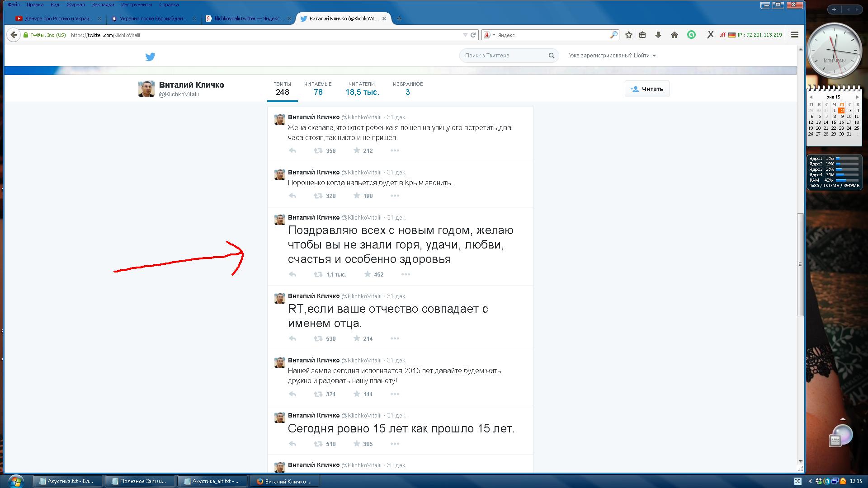Go to Firefox home page icon
This screenshot has height=488, width=868.
(675, 35)
